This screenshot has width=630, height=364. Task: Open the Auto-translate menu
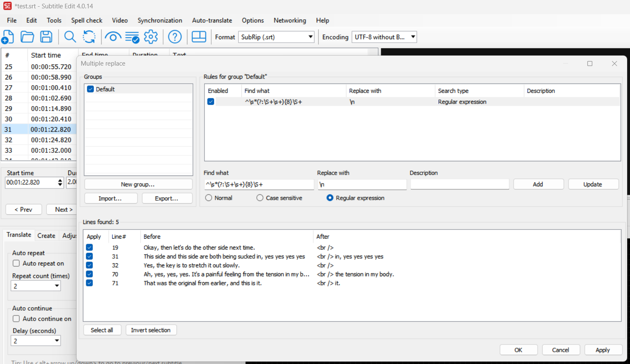tap(212, 20)
